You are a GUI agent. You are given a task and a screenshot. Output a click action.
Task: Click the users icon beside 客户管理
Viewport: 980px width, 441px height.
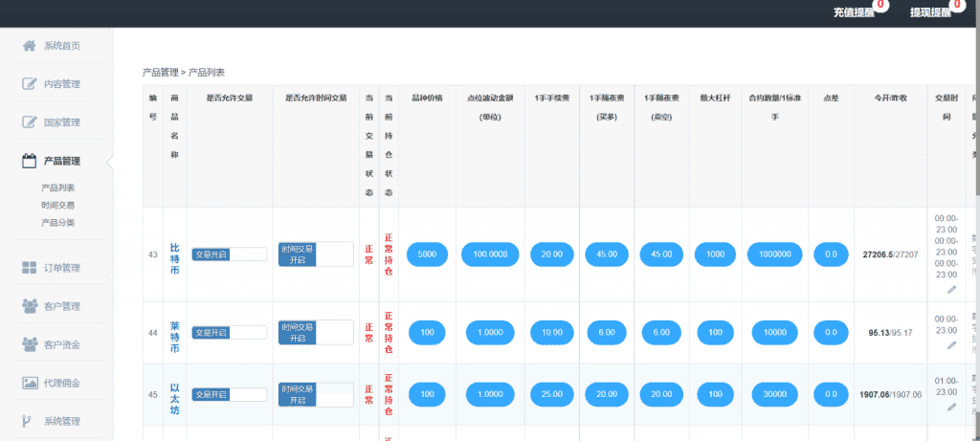pyautogui.click(x=30, y=306)
